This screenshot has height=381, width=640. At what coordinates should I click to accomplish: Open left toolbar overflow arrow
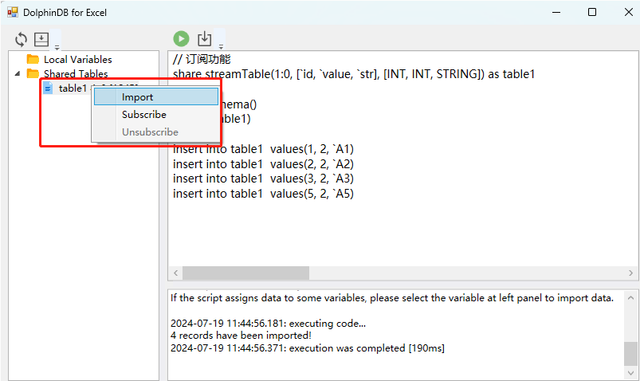[57, 47]
